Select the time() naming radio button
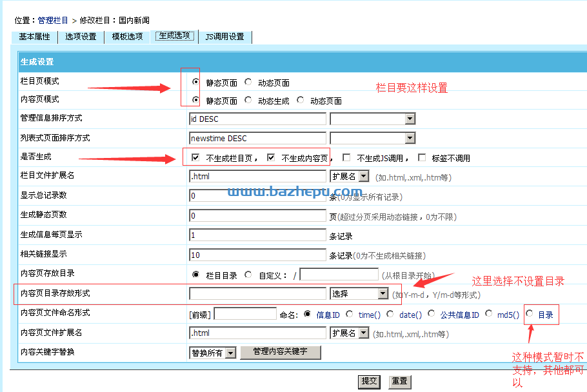Screen dimensions: 587x392 point(349,314)
